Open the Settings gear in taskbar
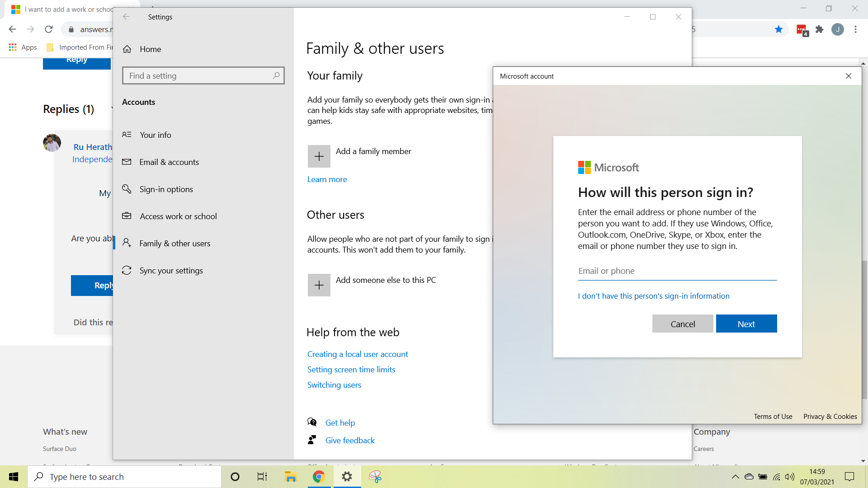 point(347,477)
